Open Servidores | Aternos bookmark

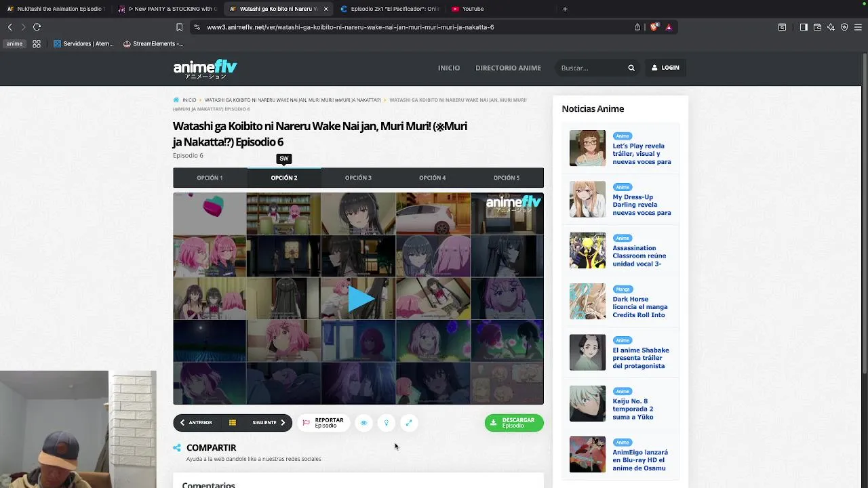[84, 43]
